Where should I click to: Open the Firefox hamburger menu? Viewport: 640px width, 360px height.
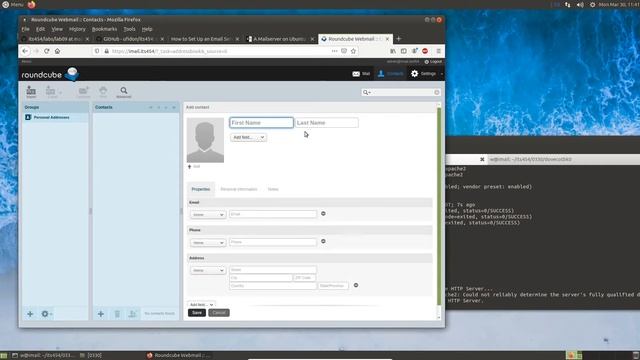(438, 51)
